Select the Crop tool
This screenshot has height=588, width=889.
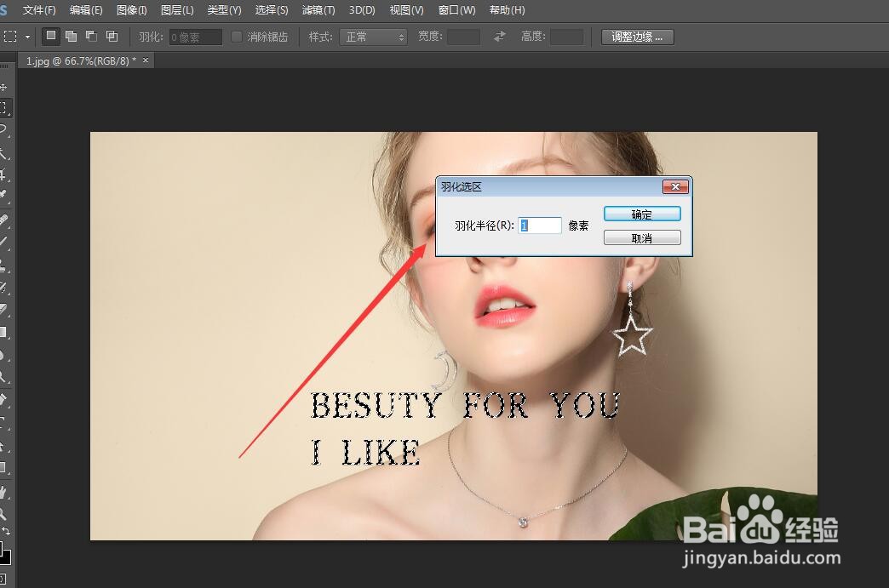3,174
